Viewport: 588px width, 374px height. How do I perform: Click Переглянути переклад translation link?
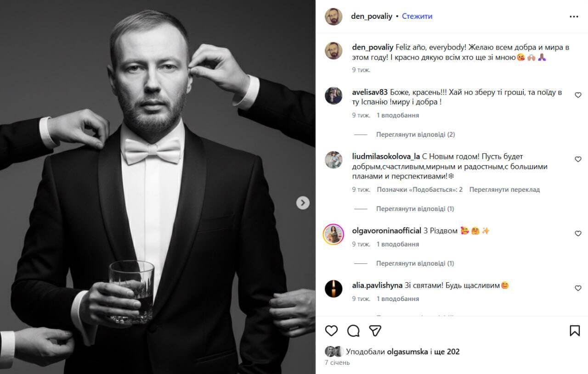[x=504, y=189]
